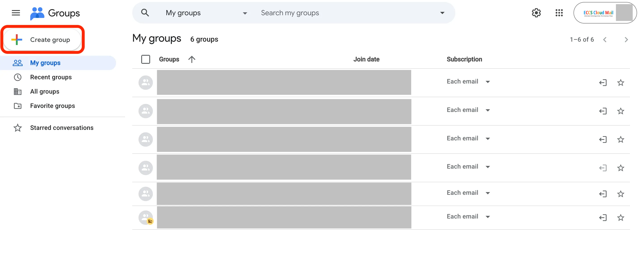Click the ECCS Cloud Mail account button
The width and height of the screenshot is (644, 253).
coord(605,13)
